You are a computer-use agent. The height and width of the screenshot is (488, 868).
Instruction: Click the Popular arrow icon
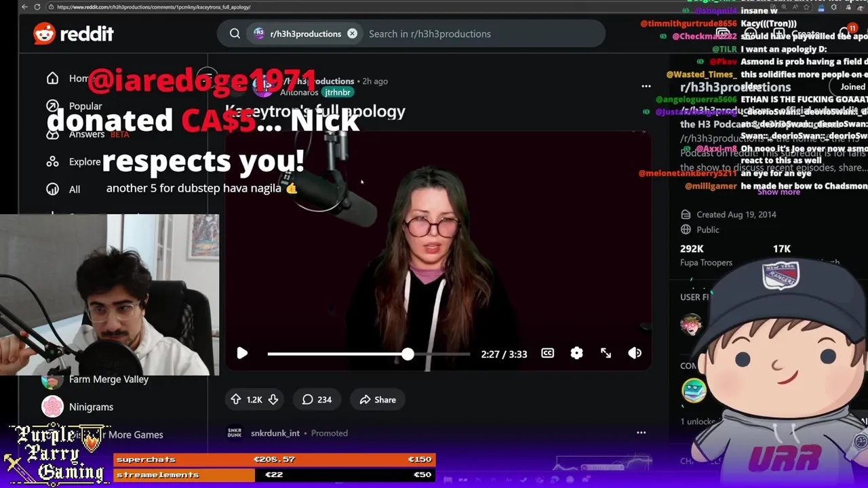tap(52, 106)
